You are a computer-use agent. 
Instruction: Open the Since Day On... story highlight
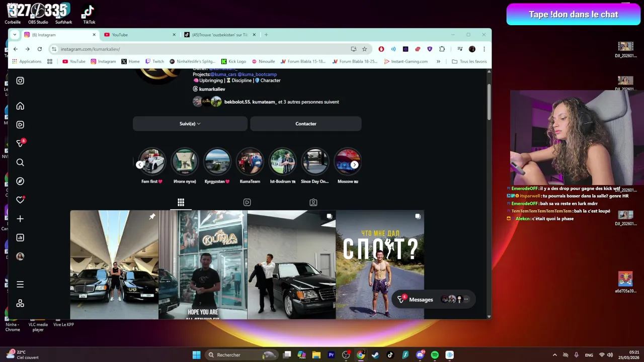click(x=315, y=162)
